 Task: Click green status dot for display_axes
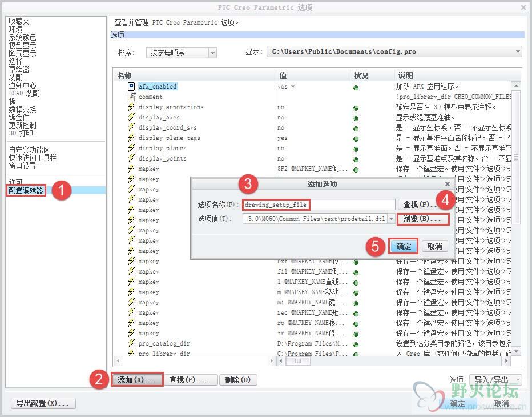click(356, 118)
